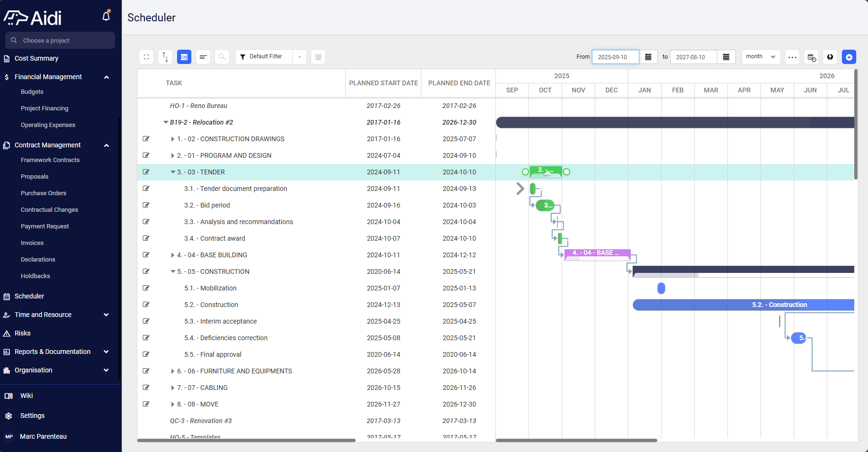Change the month time scale dropdown

coord(761,57)
